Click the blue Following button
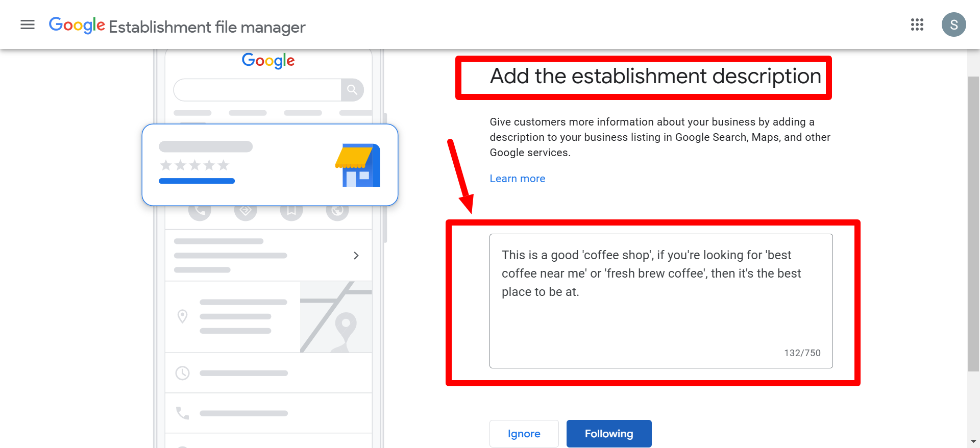The image size is (980, 448). [609, 434]
